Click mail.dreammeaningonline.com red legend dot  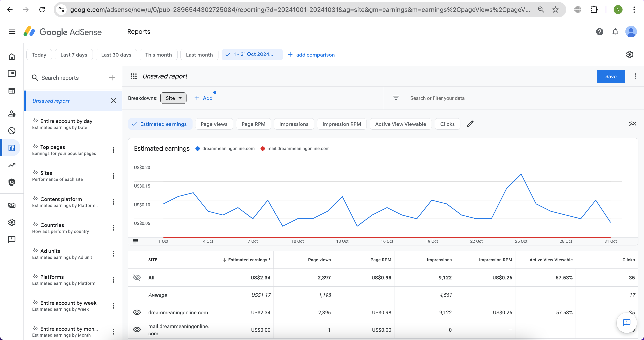[263, 148]
